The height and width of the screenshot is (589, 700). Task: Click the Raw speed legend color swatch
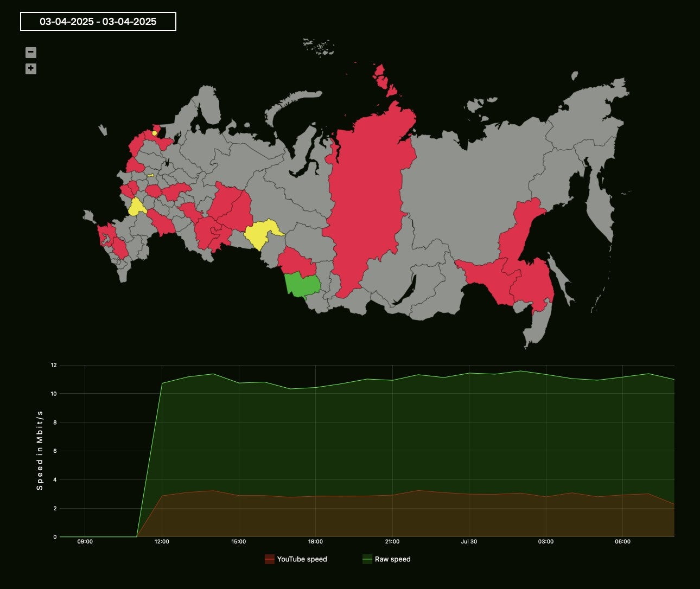367,558
